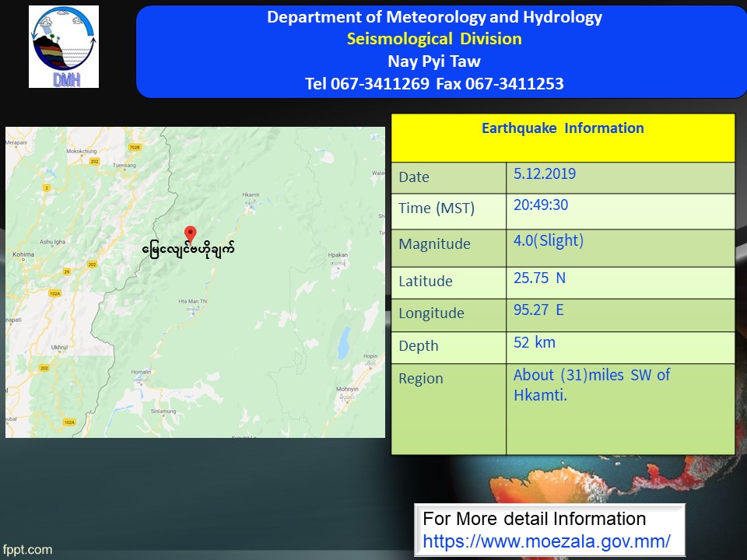Open the moezala.gov.mm website link

(x=546, y=541)
